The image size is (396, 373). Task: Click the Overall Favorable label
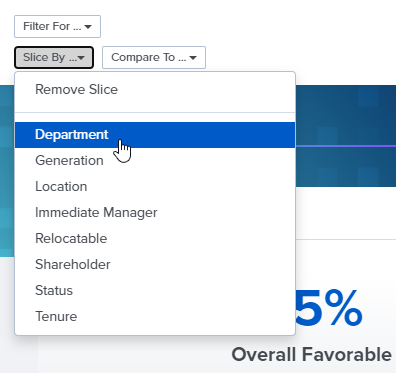[x=311, y=354]
